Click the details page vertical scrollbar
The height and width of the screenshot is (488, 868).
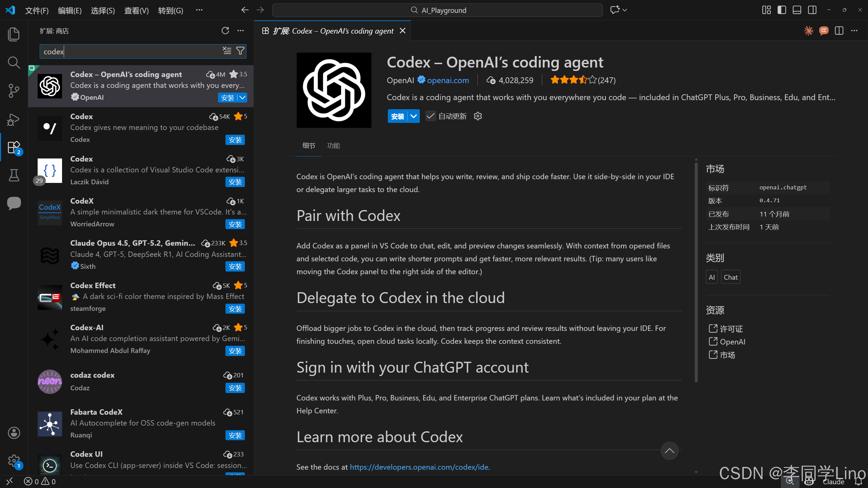tap(696, 271)
